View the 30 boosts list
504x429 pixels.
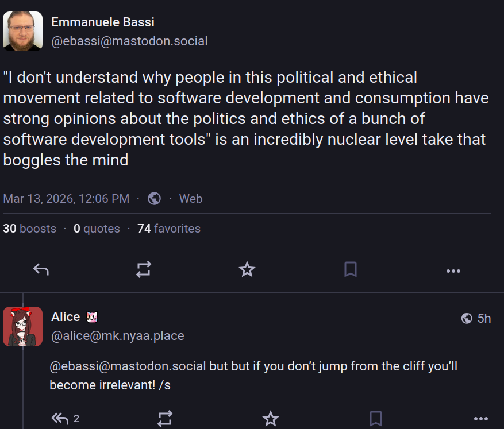(x=29, y=229)
